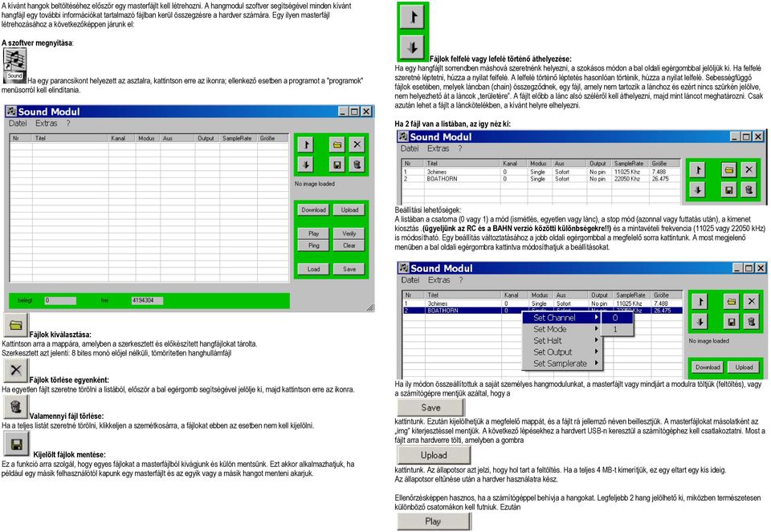
Task: Click the small Play button next to Verify
Action: [314, 234]
